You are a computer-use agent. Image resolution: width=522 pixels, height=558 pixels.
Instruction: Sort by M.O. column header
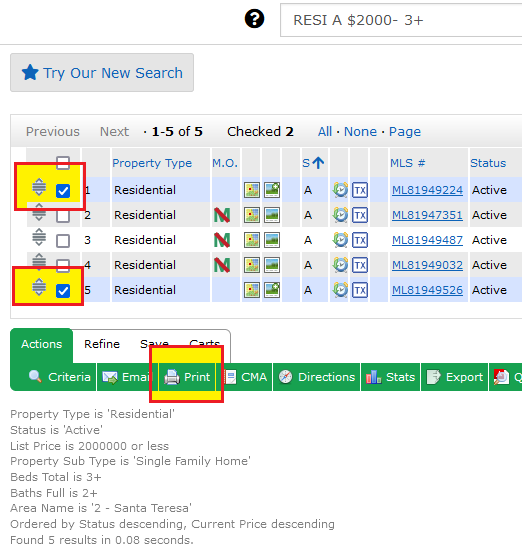click(225, 163)
